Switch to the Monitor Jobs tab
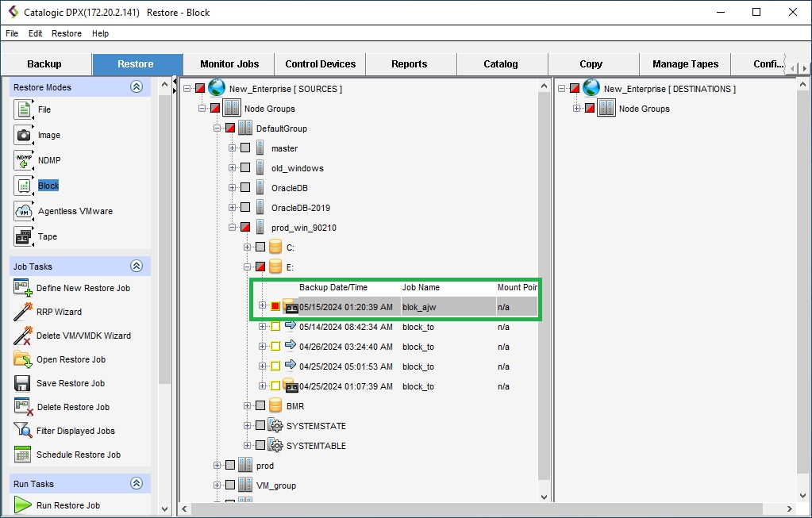Screen dimensions: 812x518 pyautogui.click(x=229, y=64)
